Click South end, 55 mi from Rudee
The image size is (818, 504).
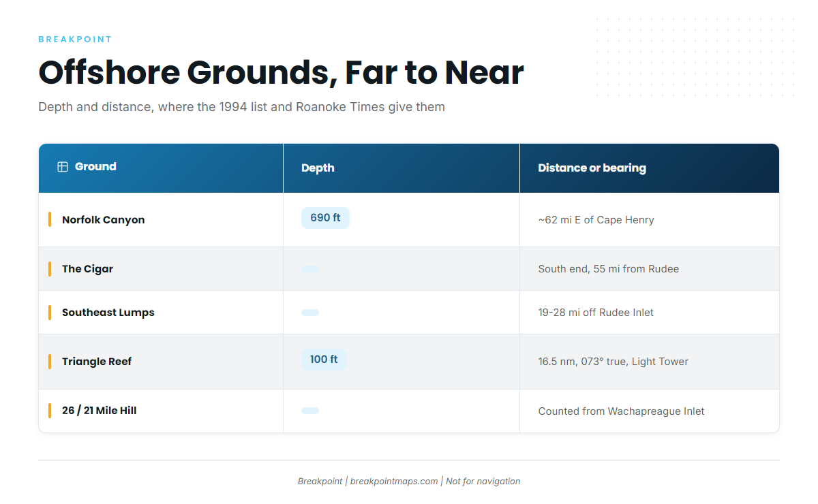tap(609, 269)
